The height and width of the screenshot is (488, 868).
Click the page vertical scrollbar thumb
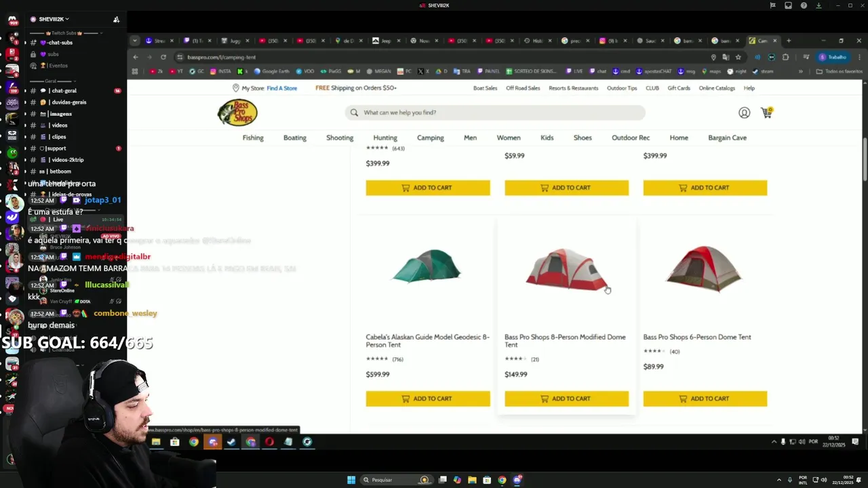pos(865,159)
